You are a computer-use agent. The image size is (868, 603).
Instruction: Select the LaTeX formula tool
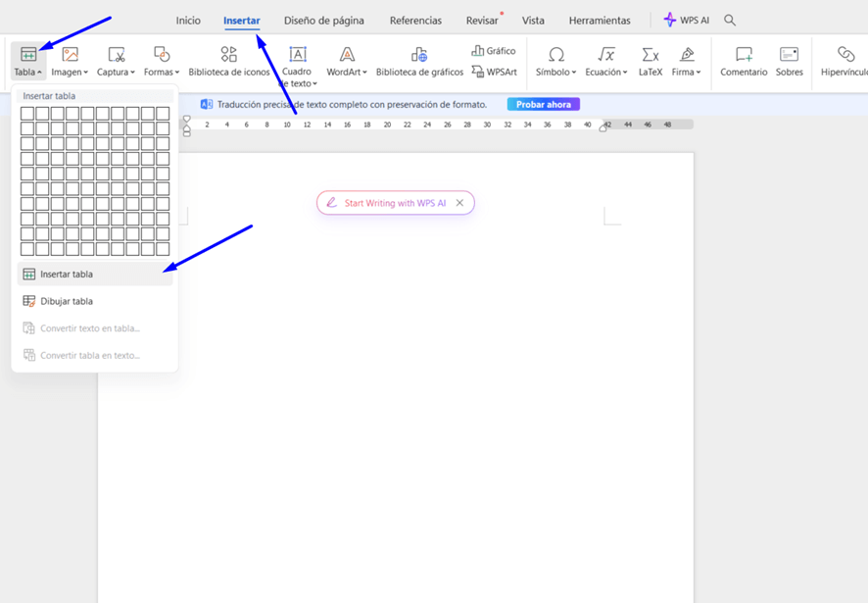coord(651,61)
